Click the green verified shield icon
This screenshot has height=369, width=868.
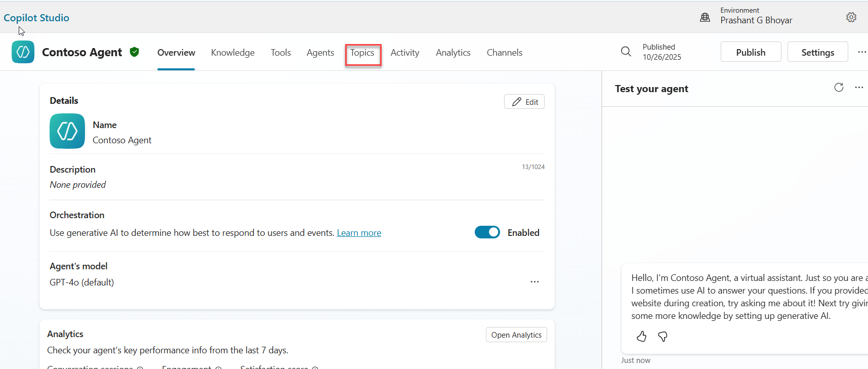pyautogui.click(x=134, y=52)
